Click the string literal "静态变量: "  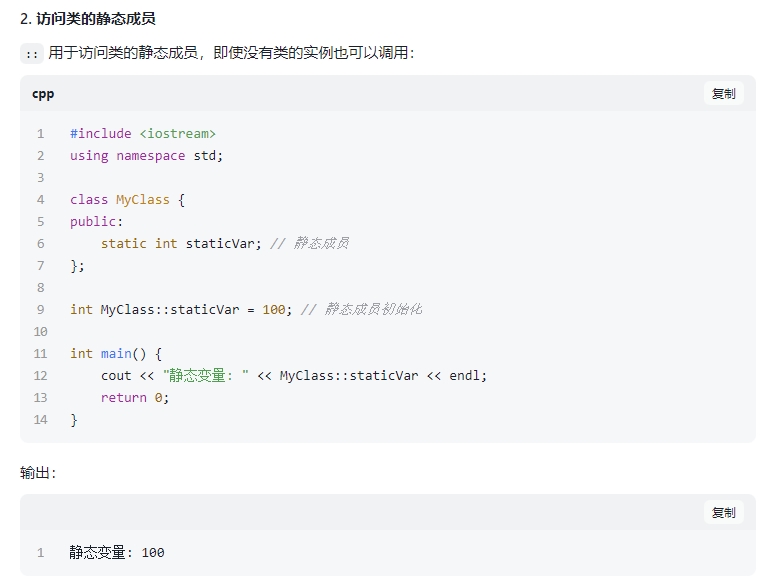tap(206, 375)
